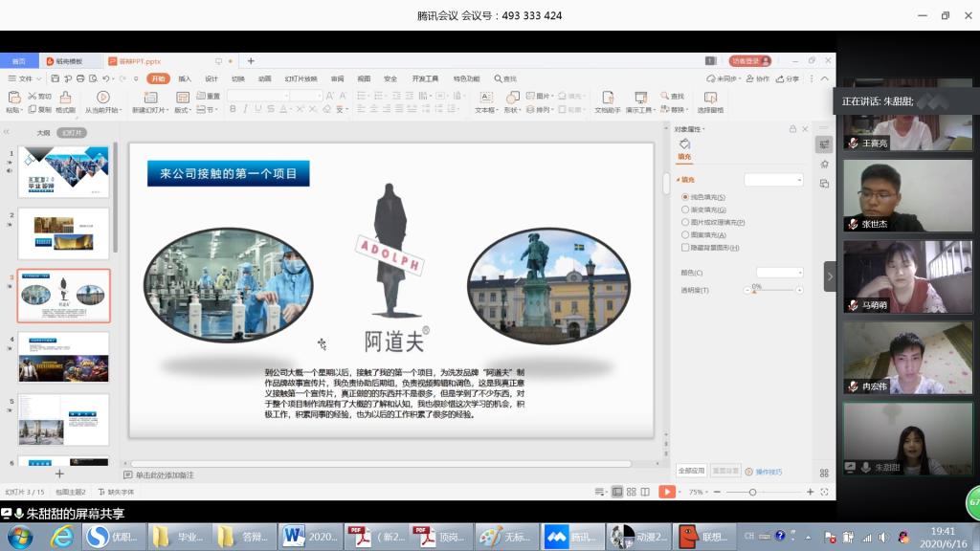Click the Paste icon in the ribbon
The width and height of the screenshot is (980, 551).
pyautogui.click(x=13, y=98)
